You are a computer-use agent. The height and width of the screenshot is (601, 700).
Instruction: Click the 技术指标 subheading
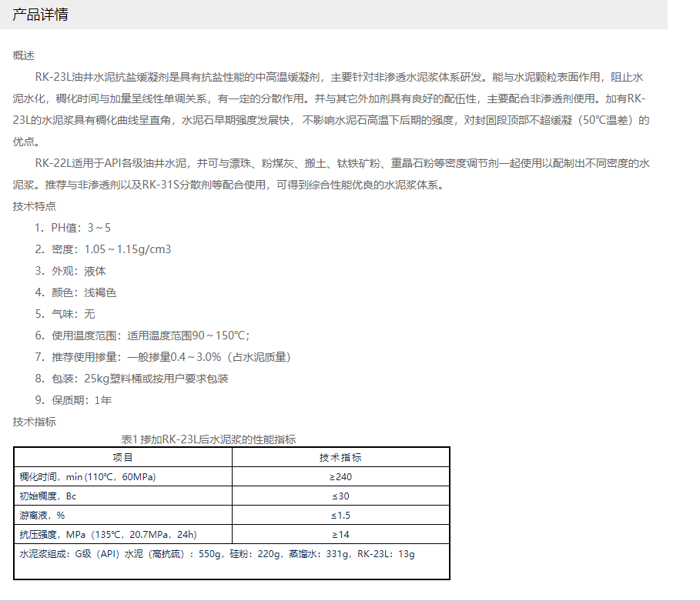[35, 422]
